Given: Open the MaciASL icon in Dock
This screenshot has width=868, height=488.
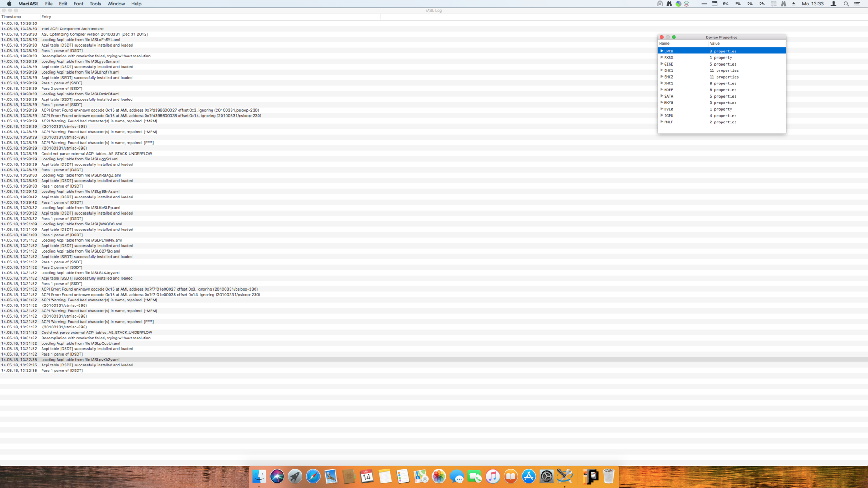Looking at the screenshot, I should coord(565,476).
